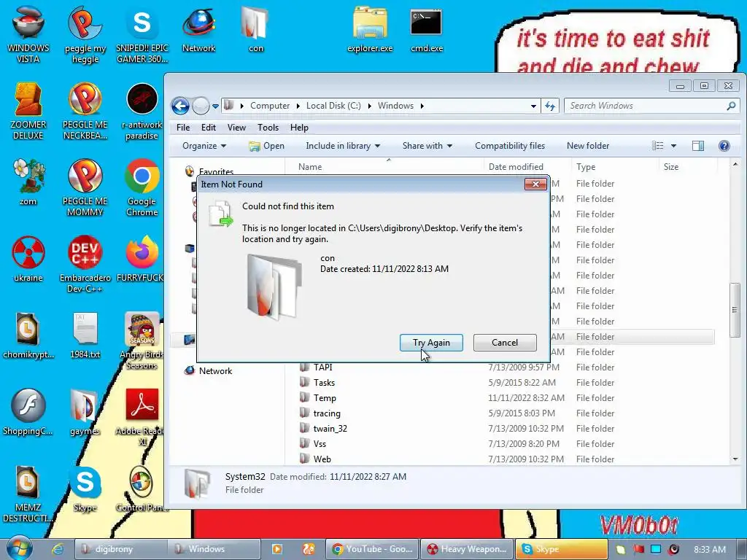Expand the Computer breadcrumb arrow
747x560 pixels.
click(298, 106)
